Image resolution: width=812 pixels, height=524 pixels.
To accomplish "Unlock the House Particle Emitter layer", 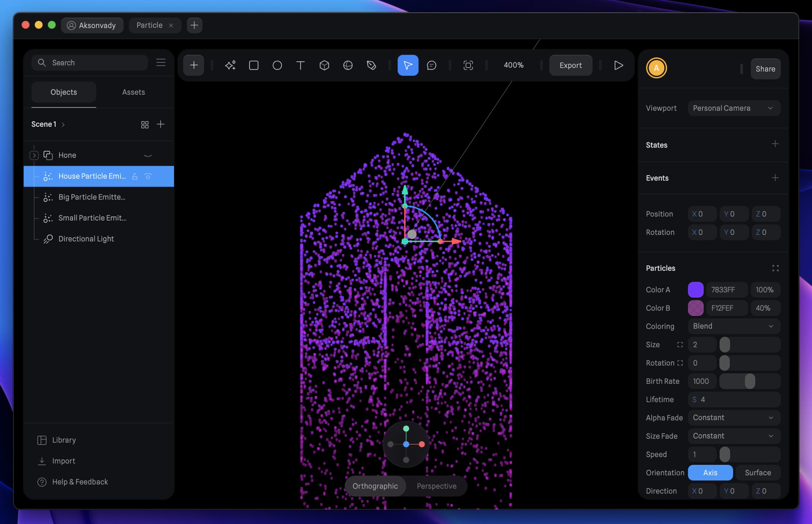I will [135, 176].
